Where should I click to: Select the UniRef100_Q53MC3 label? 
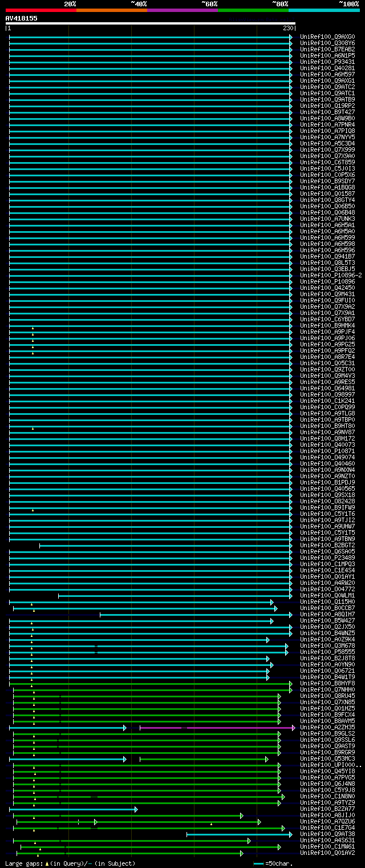327,759
